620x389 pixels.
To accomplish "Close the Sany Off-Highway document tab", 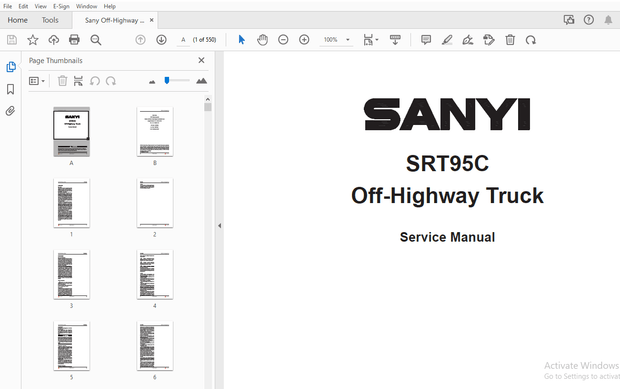I will point(151,20).
